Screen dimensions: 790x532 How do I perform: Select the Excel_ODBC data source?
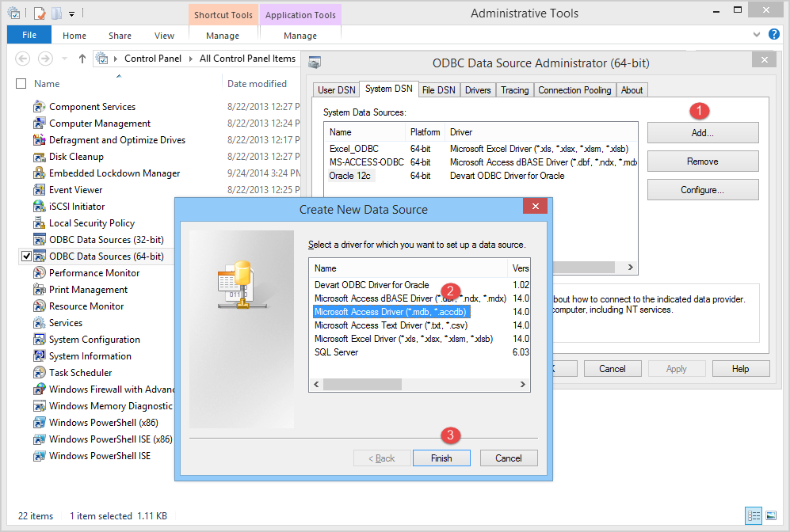click(353, 149)
